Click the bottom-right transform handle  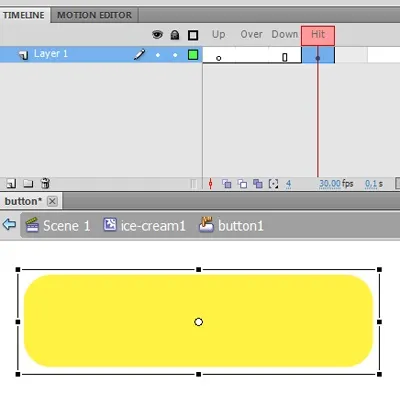[379, 374]
